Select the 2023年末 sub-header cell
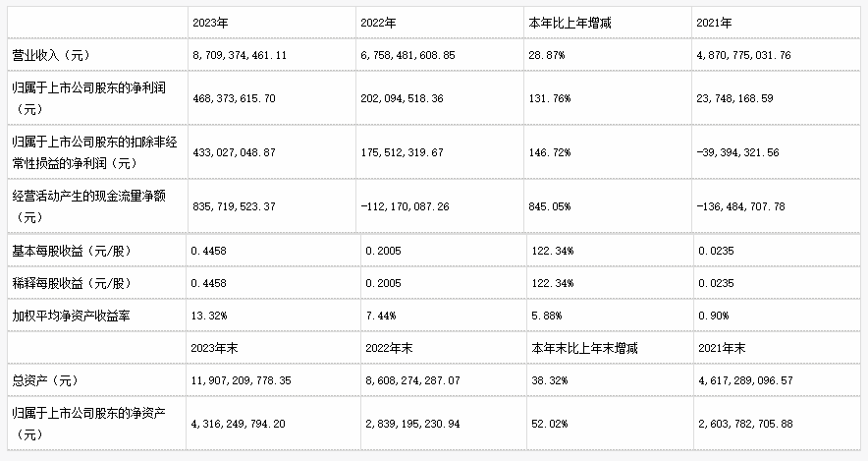Image resolution: width=868 pixels, height=461 pixels. (274, 348)
